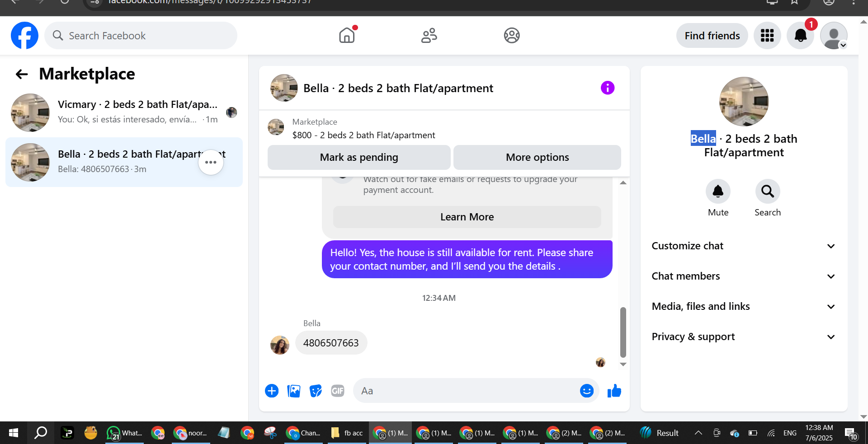Open Windows notification center icon
The width and height of the screenshot is (868, 444).
click(x=850, y=433)
